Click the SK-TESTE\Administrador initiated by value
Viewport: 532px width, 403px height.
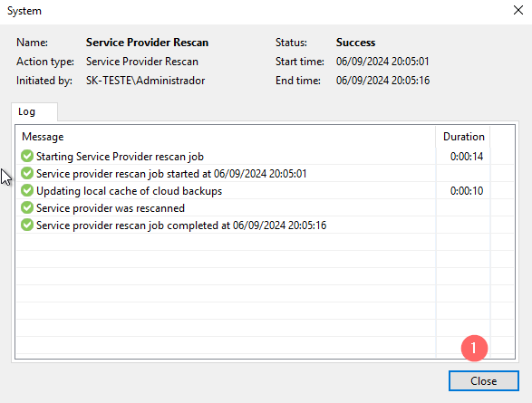coord(145,81)
